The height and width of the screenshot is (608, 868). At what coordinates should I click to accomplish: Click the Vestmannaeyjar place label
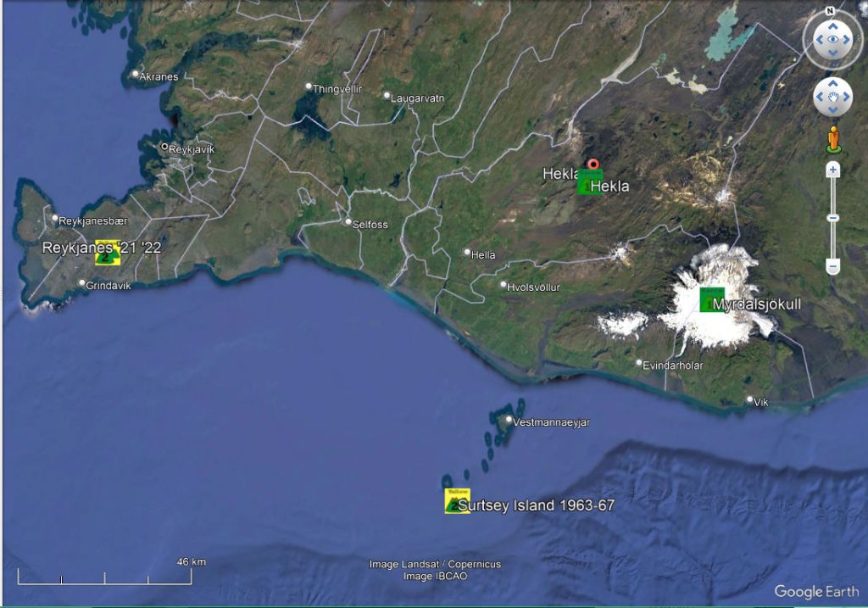pos(551,421)
